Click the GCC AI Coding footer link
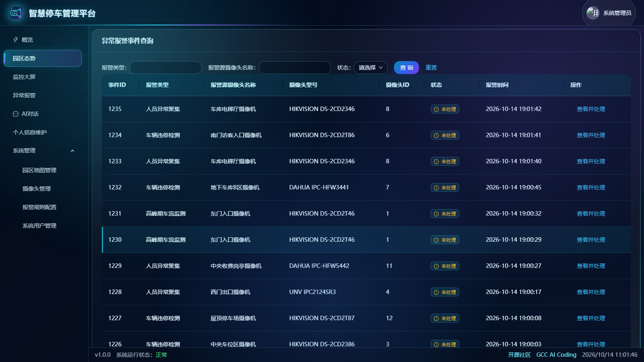Viewport: 644px width, 362px height. (556, 355)
